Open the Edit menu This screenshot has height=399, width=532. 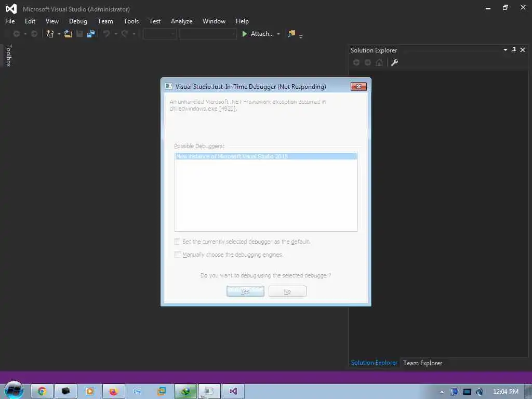click(30, 21)
